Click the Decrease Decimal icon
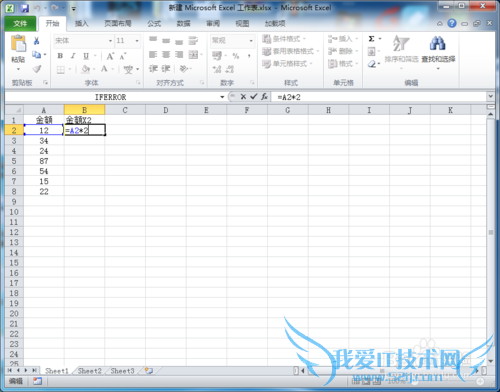Screen dimensions: 500x392 pos(230,69)
